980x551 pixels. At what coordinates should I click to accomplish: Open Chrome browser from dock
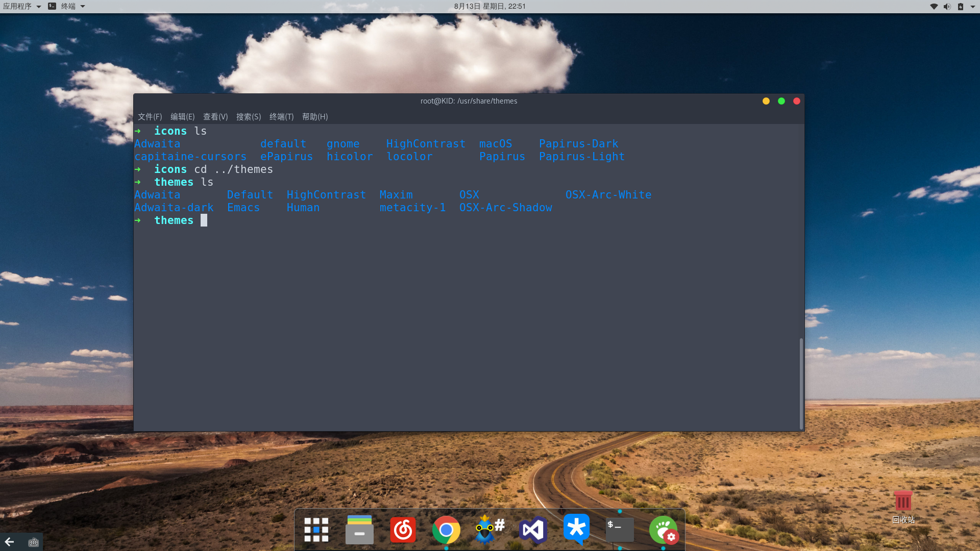coord(446,531)
